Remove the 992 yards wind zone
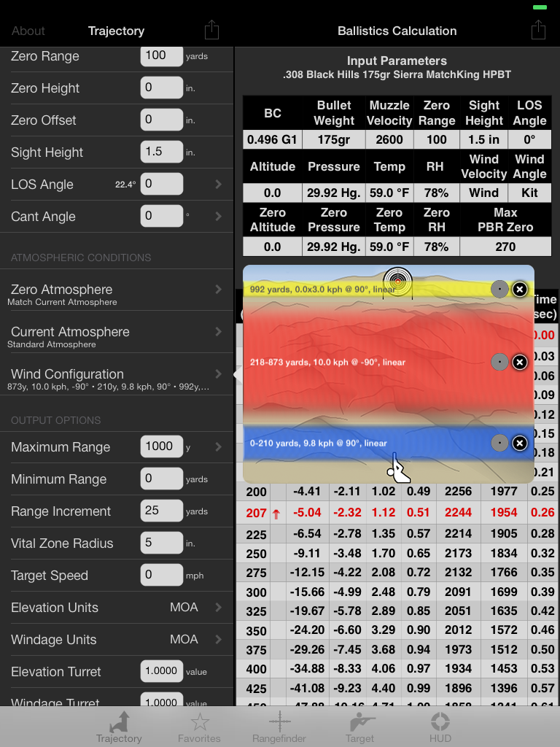The width and height of the screenshot is (560, 747). (519, 290)
